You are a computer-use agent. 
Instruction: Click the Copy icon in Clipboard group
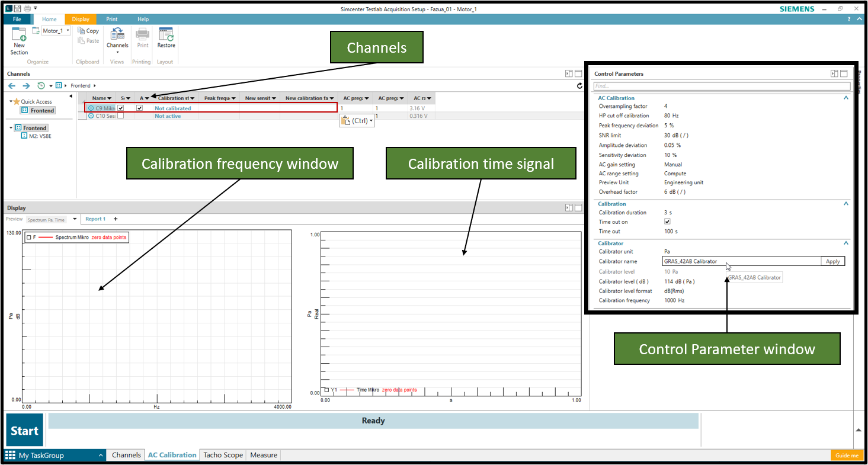pos(81,30)
